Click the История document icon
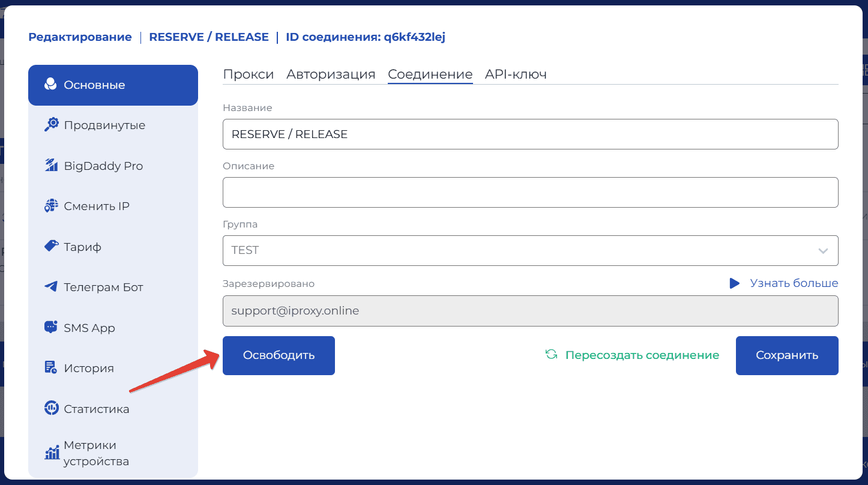This screenshot has height=485, width=868. [x=52, y=368]
